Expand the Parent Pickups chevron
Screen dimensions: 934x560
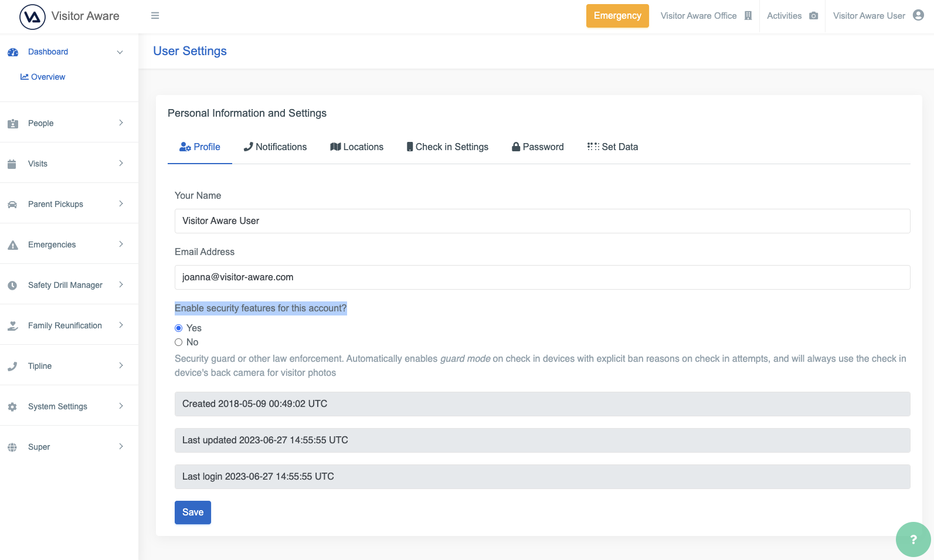[x=121, y=204]
